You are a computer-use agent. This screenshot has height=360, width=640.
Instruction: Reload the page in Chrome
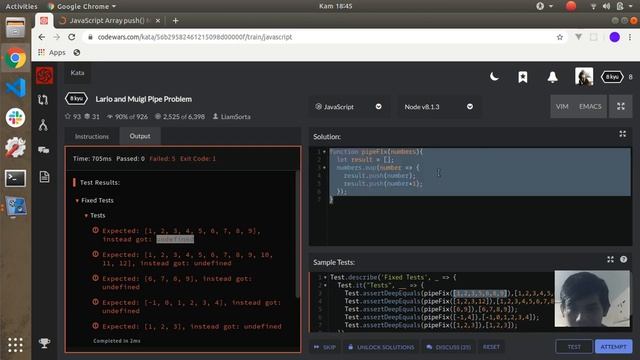pyautogui.click(x=71, y=37)
